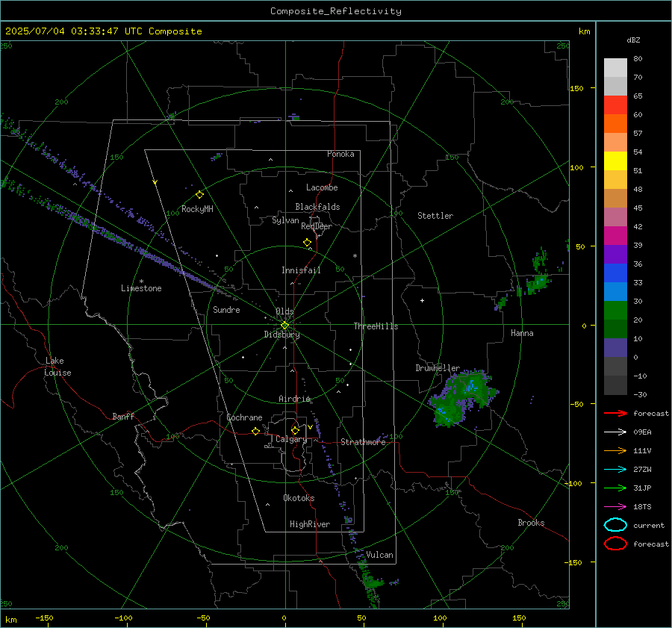Click the Composite_Reflectivity title
Image resolution: width=672 pixels, height=628 pixels.
336,11
